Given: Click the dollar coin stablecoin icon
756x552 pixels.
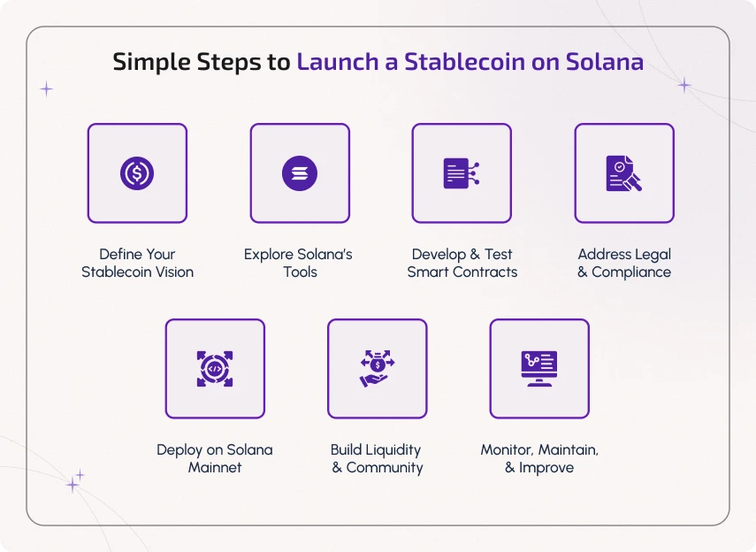Looking at the screenshot, I should click(x=137, y=173).
